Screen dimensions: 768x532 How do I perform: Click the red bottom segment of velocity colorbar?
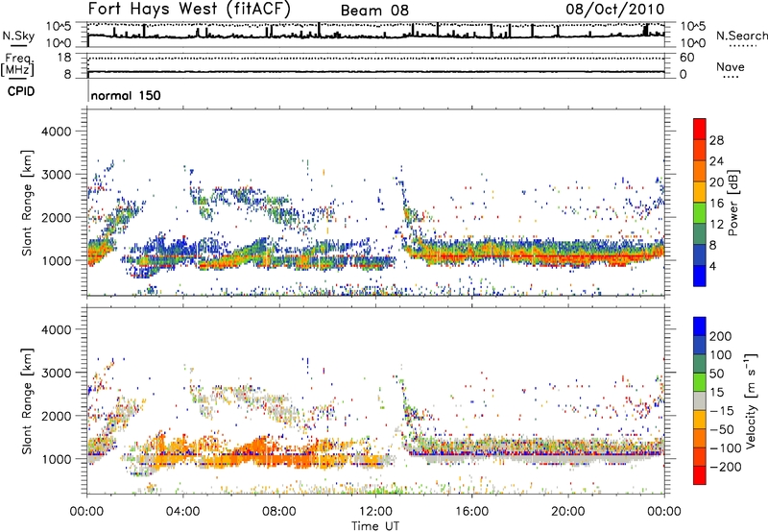tap(700, 475)
